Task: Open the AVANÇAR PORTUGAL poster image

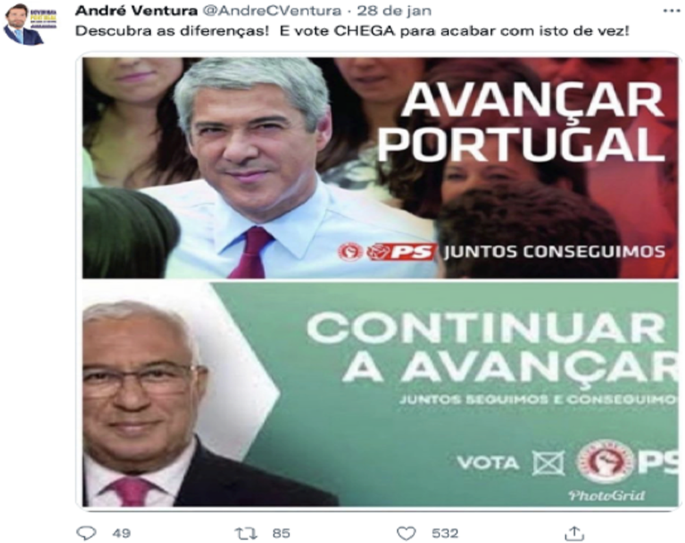Action: coord(380,168)
